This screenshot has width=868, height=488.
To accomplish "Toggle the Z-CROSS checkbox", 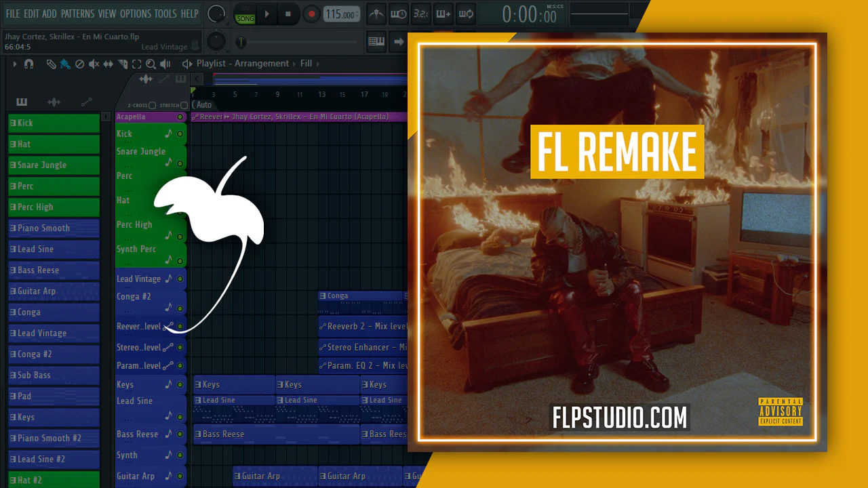I will [152, 106].
